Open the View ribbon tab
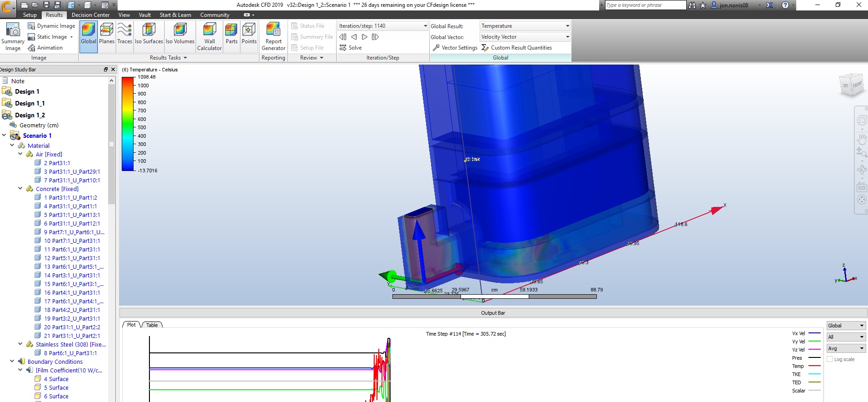 click(124, 15)
